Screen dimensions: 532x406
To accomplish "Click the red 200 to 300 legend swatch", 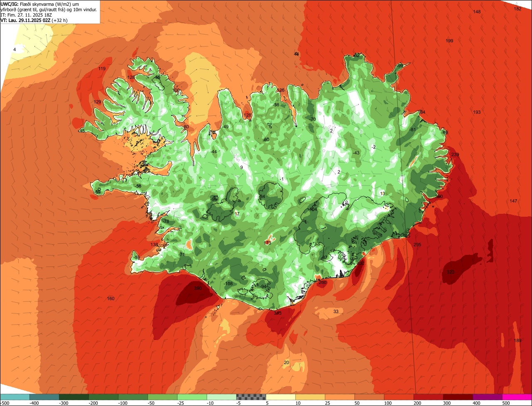I will click(x=429, y=397).
